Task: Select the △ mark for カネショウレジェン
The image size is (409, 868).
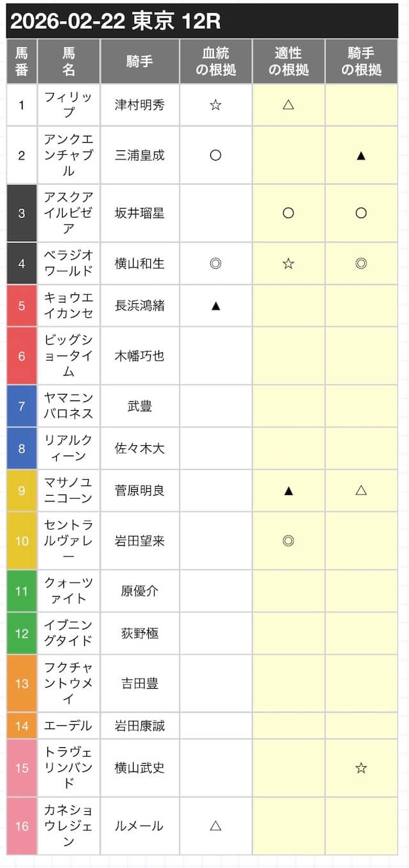Action: point(215,826)
